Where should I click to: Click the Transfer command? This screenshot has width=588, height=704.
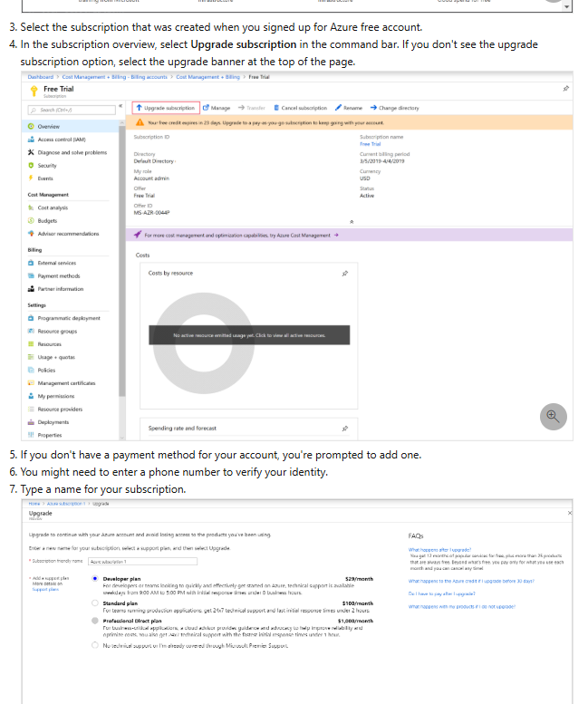point(251,108)
